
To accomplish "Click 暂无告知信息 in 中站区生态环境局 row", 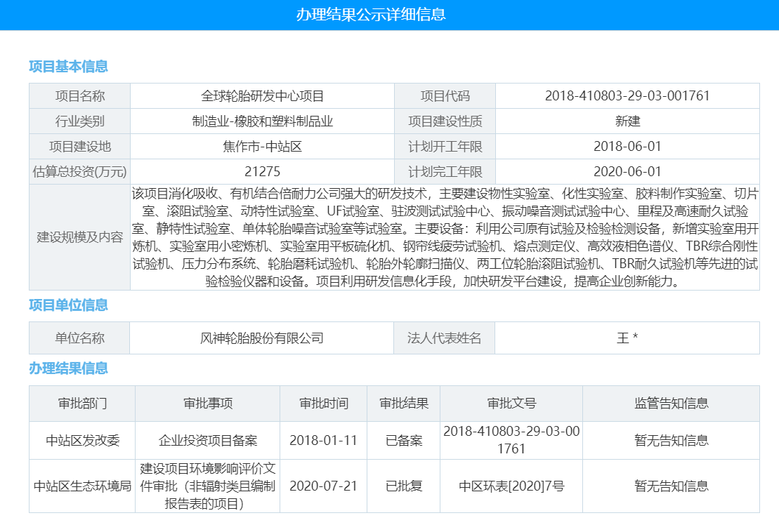I will (x=672, y=486).
